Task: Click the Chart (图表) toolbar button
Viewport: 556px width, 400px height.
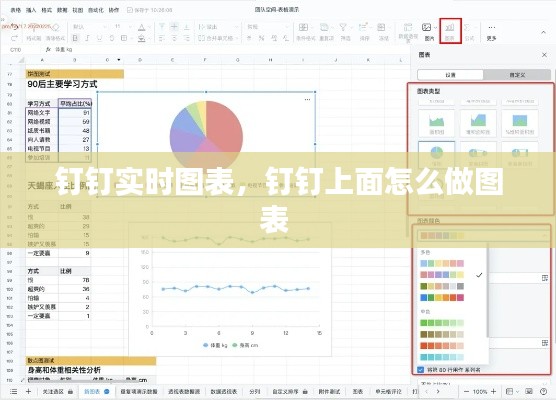Action: 450,31
